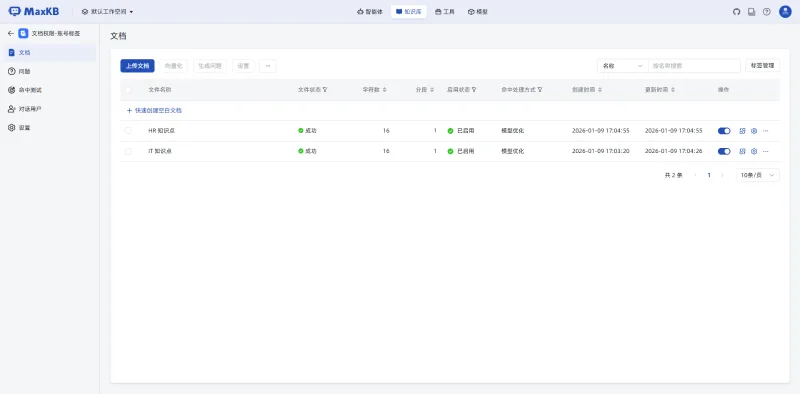Disable the HR 知识点 enable switch

click(724, 131)
